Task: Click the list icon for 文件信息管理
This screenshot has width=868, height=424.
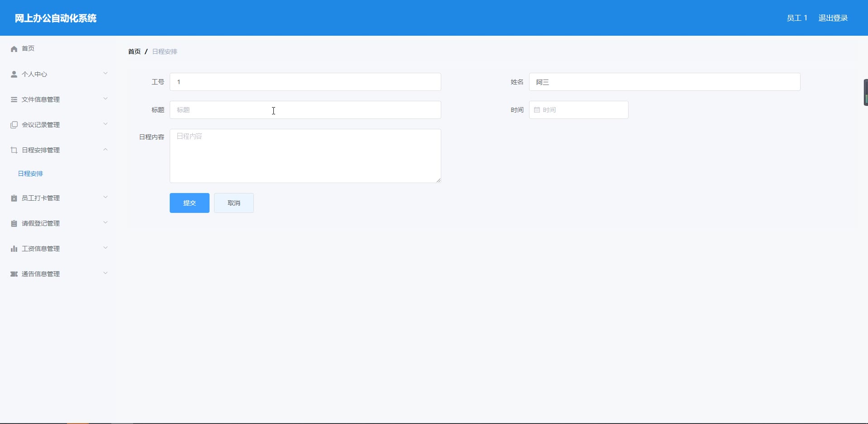Action: coord(14,99)
